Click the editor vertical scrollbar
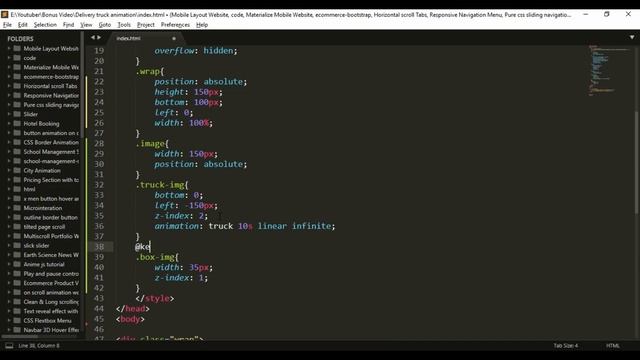This screenshot has height=360, width=640. tap(636, 162)
